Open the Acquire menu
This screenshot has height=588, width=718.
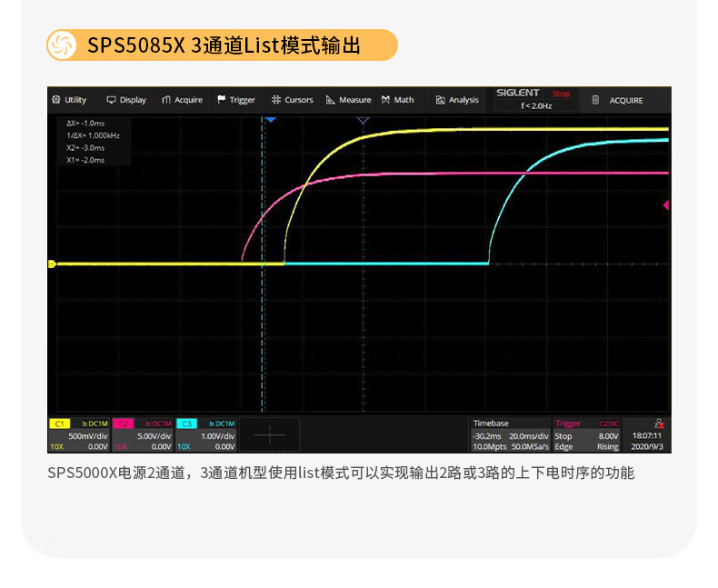(x=182, y=100)
